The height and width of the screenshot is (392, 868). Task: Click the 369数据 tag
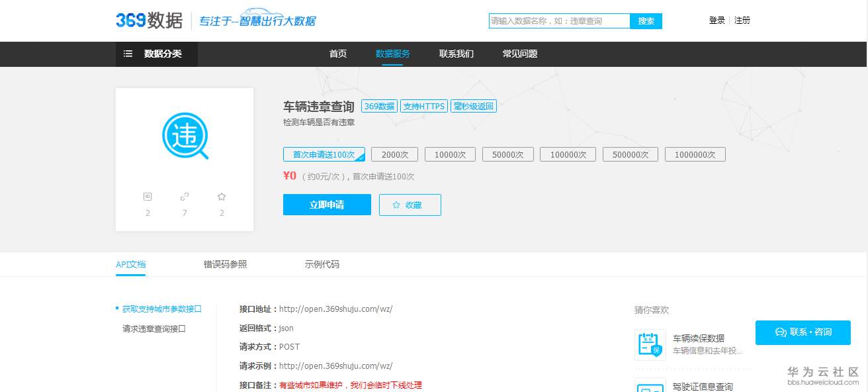point(380,106)
